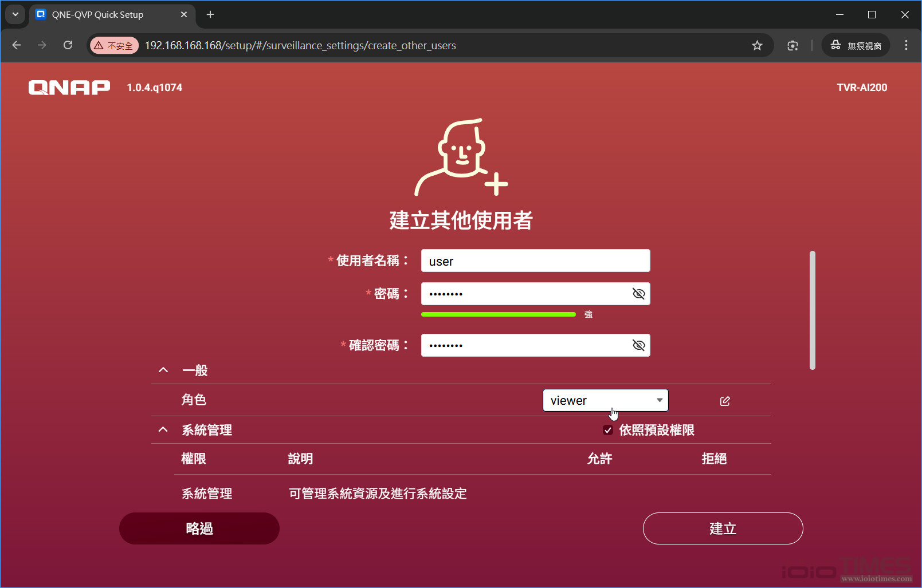Uncheck the 依照預設權限 checkbox

click(607, 430)
